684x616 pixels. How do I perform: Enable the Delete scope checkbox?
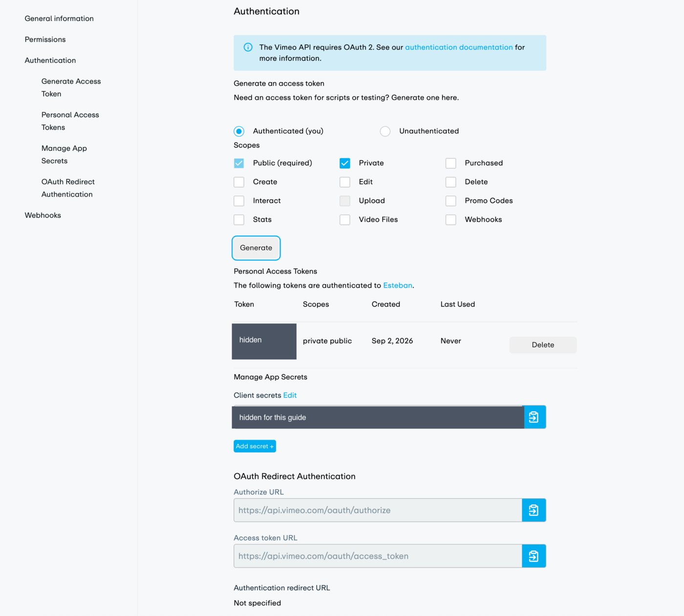(451, 182)
